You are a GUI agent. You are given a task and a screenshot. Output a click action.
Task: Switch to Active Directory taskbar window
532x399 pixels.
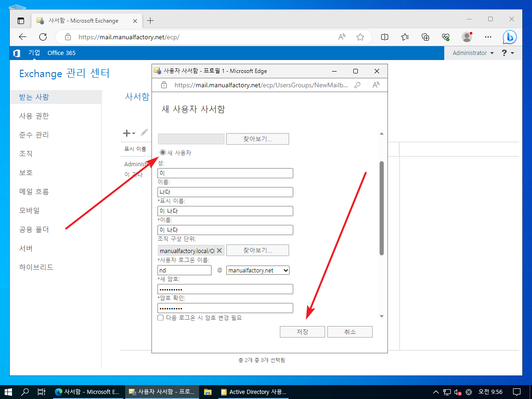(x=254, y=392)
